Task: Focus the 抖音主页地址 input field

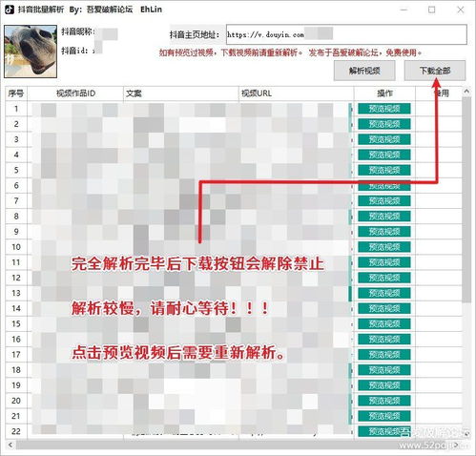Action: coord(346,34)
